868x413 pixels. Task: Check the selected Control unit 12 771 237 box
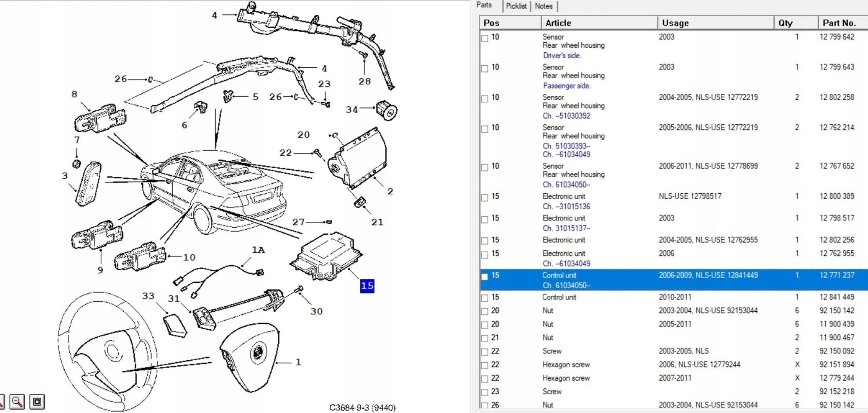pyautogui.click(x=485, y=277)
